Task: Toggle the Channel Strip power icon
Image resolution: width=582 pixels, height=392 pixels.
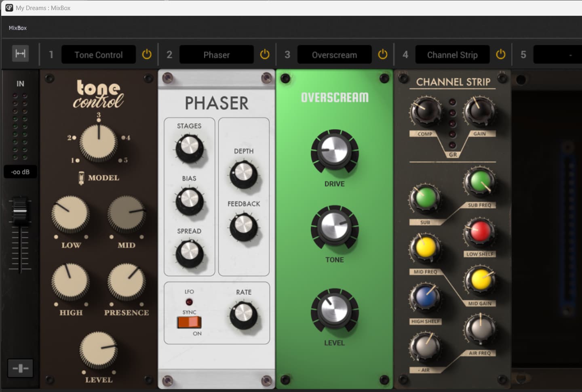Action: pos(501,54)
